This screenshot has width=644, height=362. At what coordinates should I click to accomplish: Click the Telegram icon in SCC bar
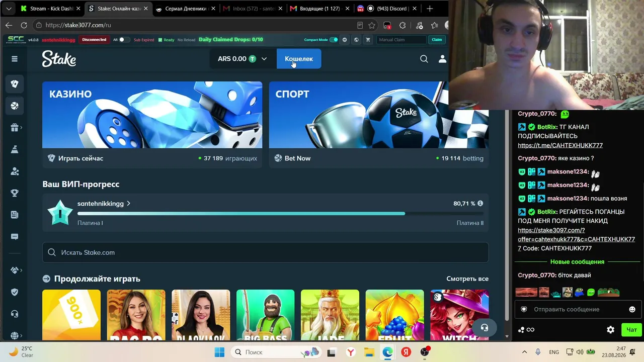[345, 40]
